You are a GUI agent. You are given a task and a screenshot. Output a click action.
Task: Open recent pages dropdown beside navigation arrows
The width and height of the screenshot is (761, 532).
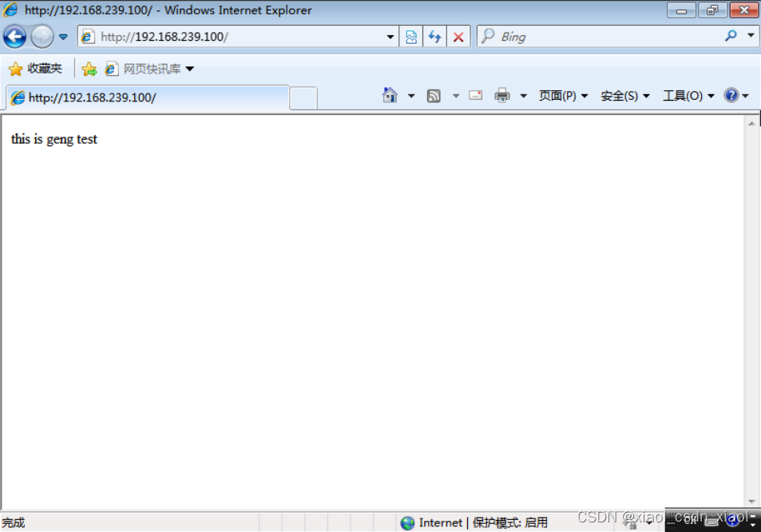(x=63, y=37)
